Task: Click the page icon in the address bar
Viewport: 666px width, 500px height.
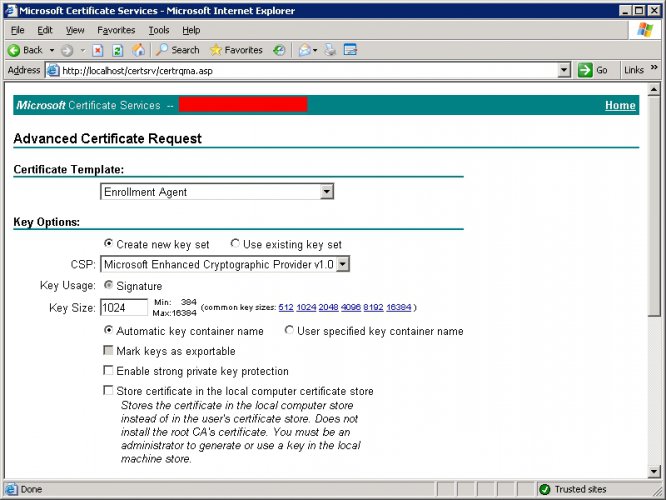Action: tap(53, 70)
